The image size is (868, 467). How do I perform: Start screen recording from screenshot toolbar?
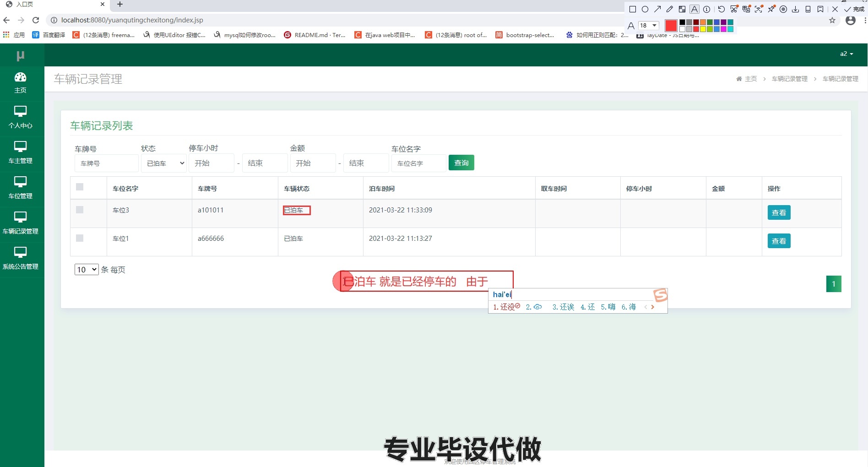(x=783, y=9)
